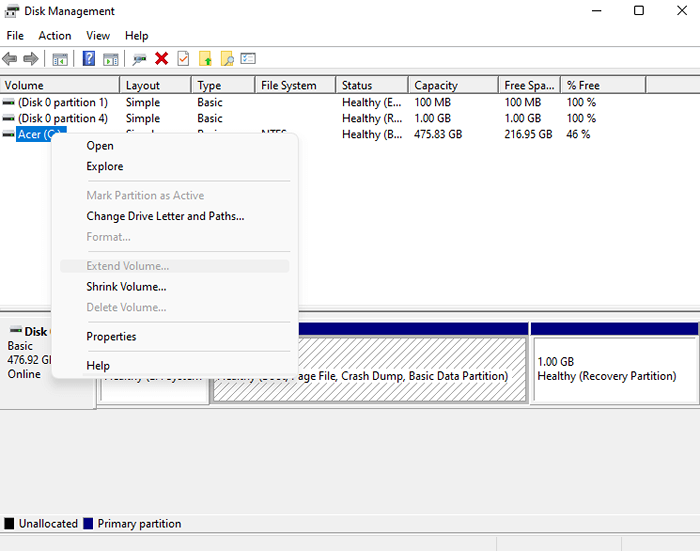Click the black Unallocated legend swatch

(x=9, y=523)
